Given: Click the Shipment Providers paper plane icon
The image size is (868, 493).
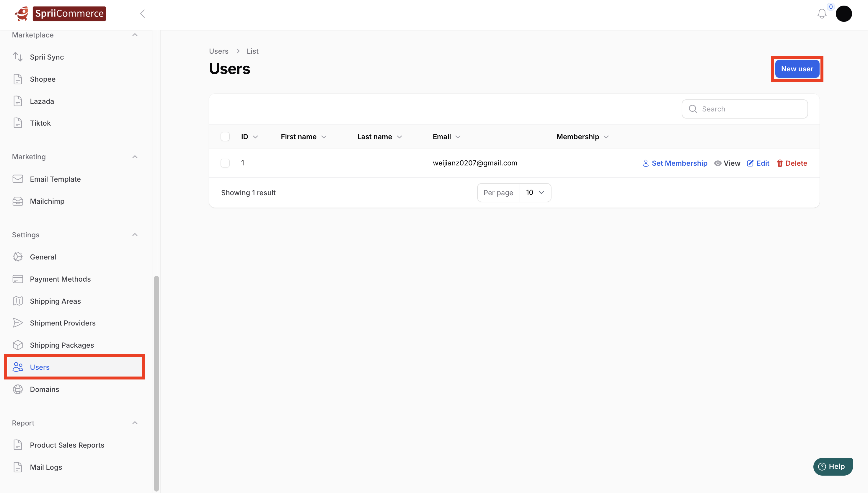Looking at the screenshot, I should coord(18,323).
